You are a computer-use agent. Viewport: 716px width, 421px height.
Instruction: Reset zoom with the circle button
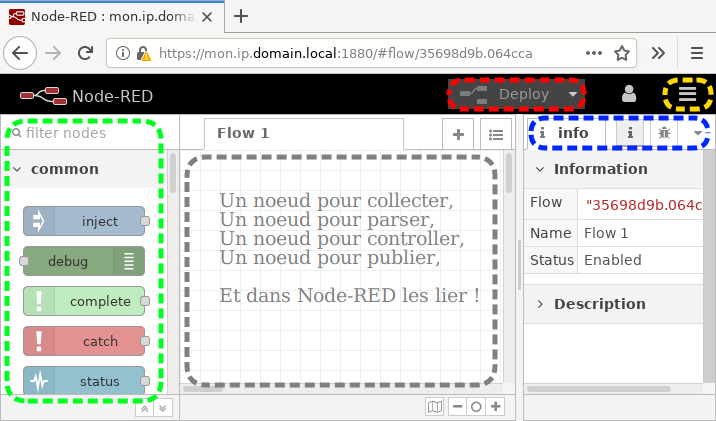[476, 406]
